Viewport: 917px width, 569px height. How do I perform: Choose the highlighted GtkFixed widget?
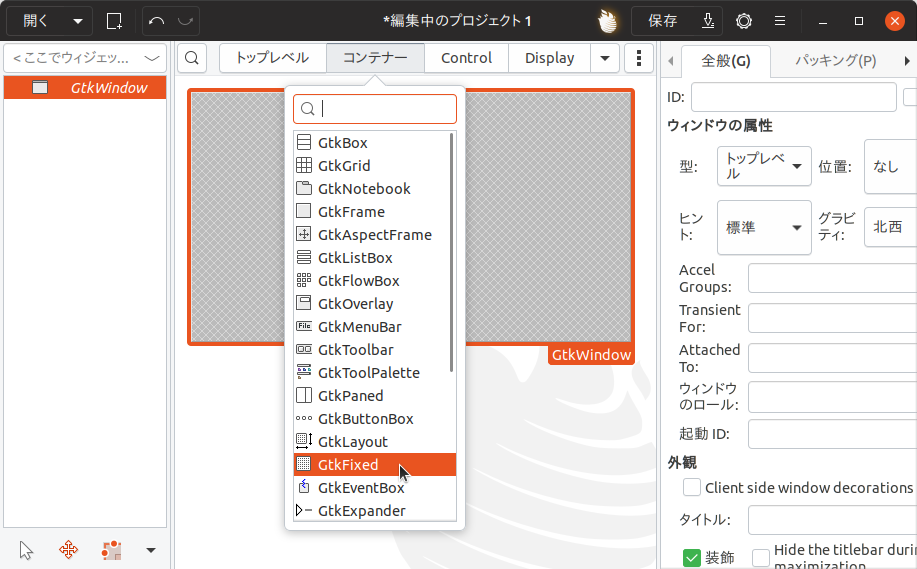pos(374,465)
